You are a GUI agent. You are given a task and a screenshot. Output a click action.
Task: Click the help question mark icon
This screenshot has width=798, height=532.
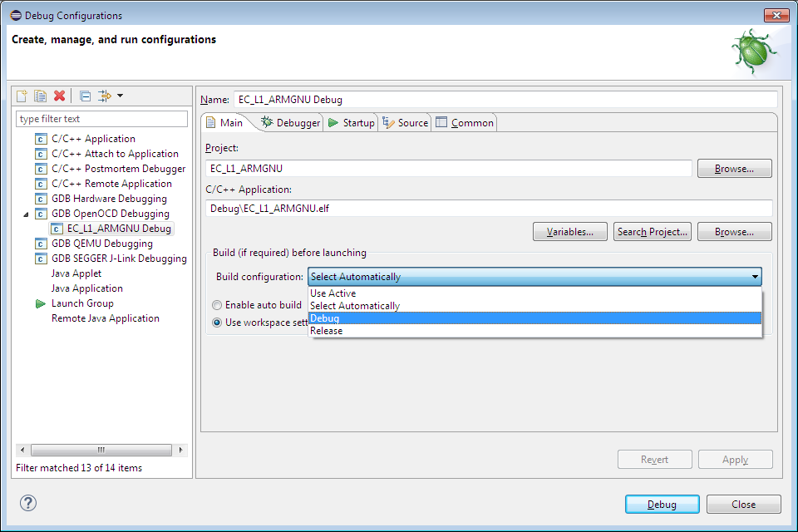28,502
